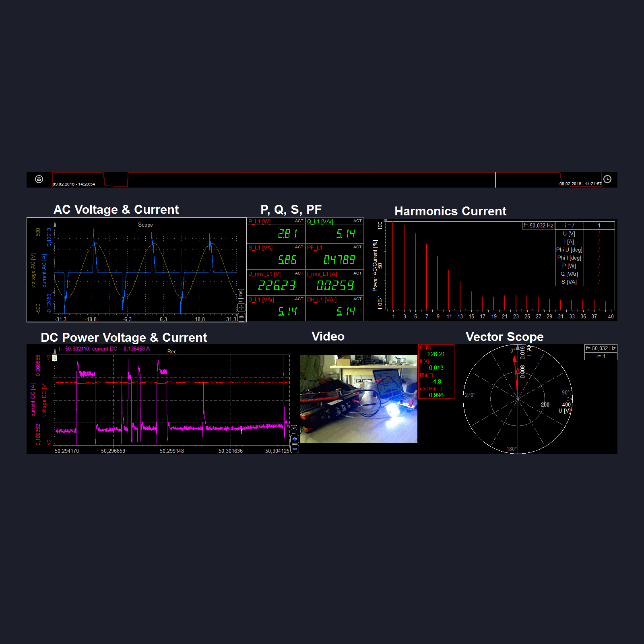Viewport: 644px width, 644px height.
Task: Click the arrow at the top of the AC scope Y axis
Action: click(55, 224)
